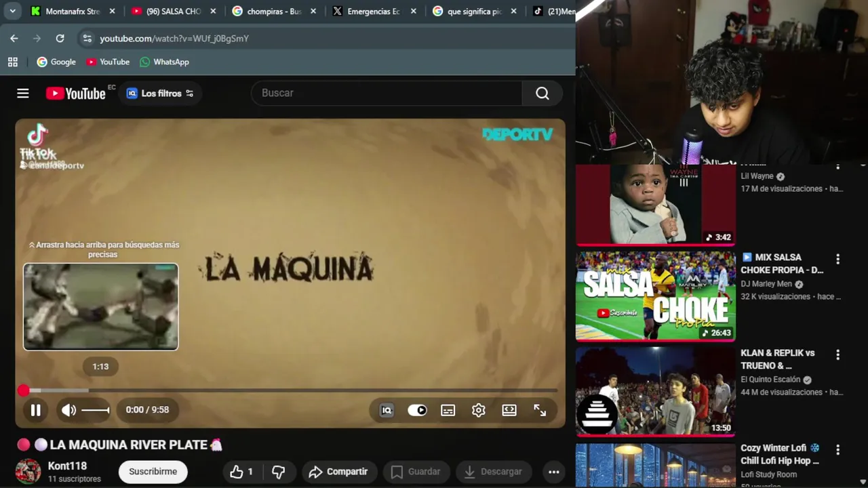Open video settings gear

(479, 410)
